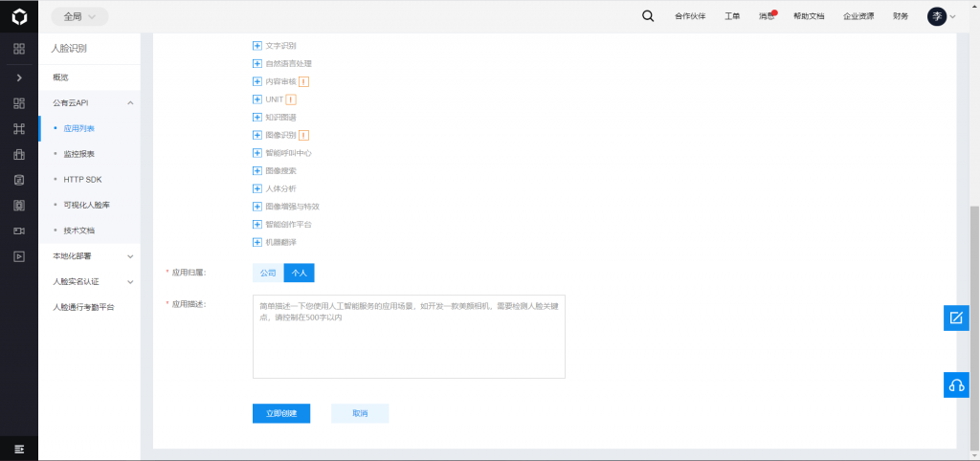Click the warning icon beside 图像识别
This screenshot has width=980, height=461.
303,135
